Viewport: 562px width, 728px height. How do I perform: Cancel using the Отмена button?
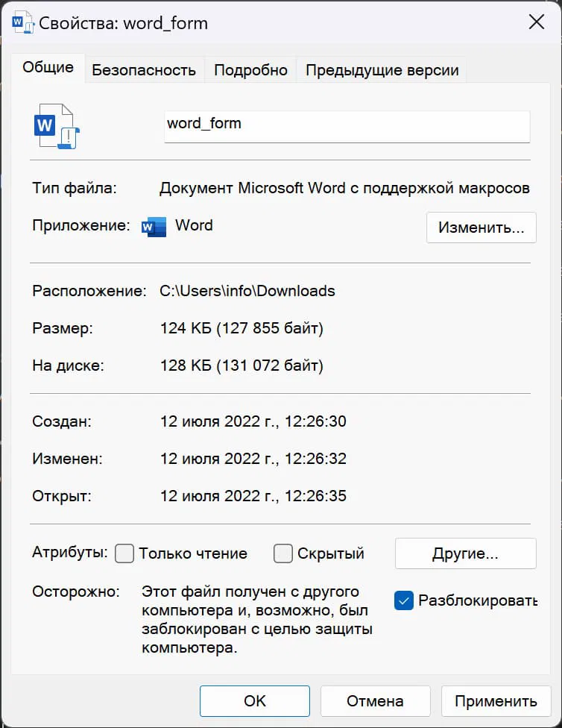(375, 700)
